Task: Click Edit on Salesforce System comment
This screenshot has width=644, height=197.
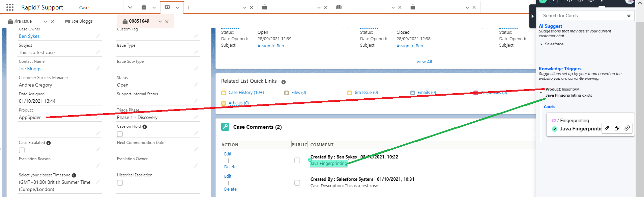Action: tap(228, 176)
